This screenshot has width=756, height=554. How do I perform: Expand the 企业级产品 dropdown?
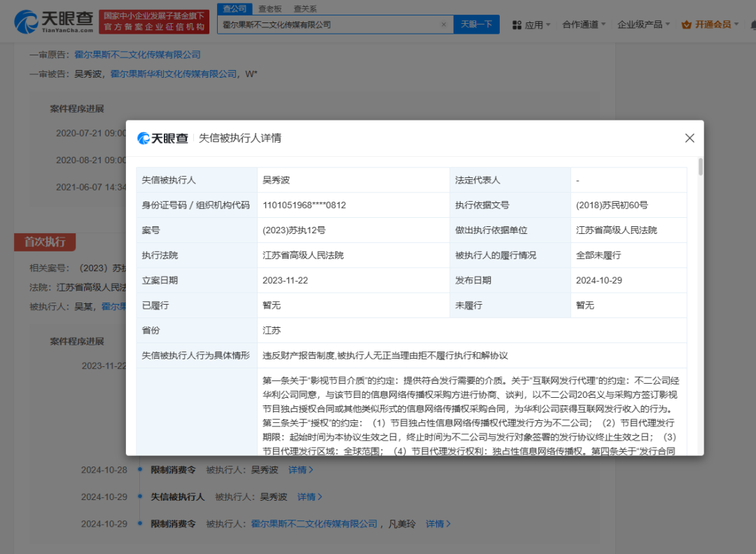click(x=643, y=25)
